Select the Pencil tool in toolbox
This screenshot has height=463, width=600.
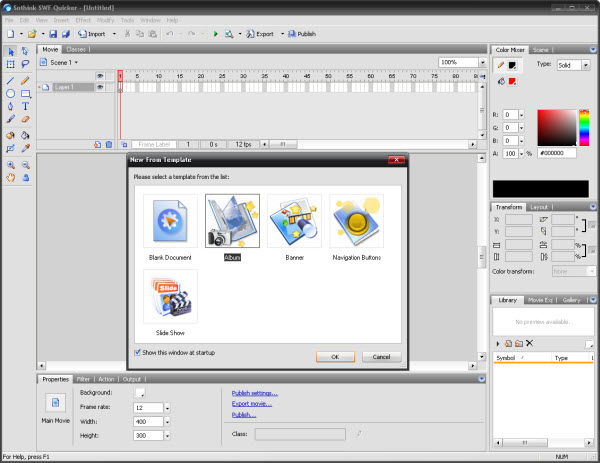(x=25, y=79)
